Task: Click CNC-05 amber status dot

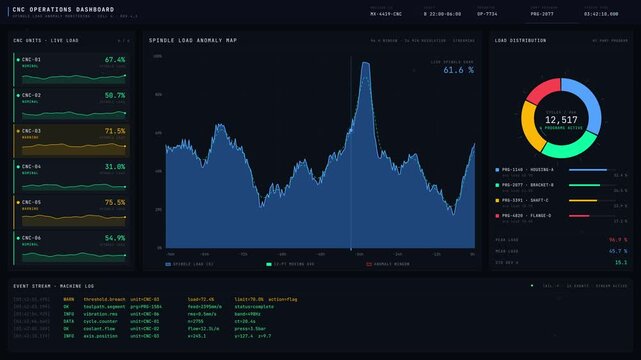Action: (x=18, y=202)
